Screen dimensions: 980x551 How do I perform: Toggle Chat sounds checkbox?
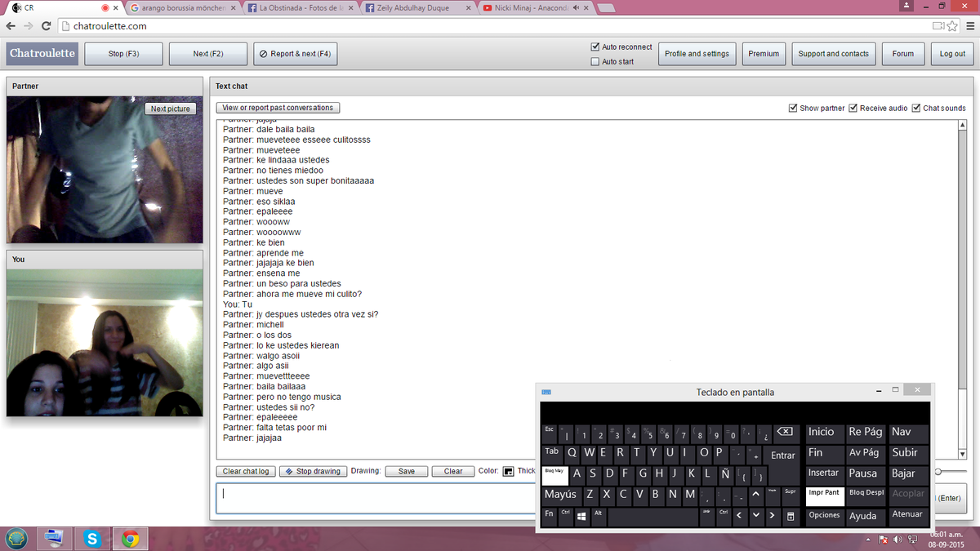[916, 108]
